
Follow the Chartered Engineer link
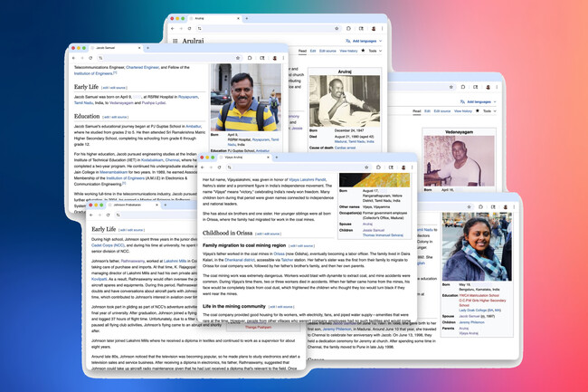(x=143, y=68)
